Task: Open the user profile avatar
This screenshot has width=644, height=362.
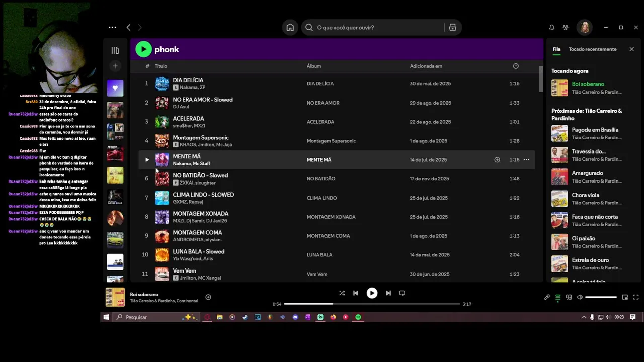Action: pyautogui.click(x=585, y=27)
